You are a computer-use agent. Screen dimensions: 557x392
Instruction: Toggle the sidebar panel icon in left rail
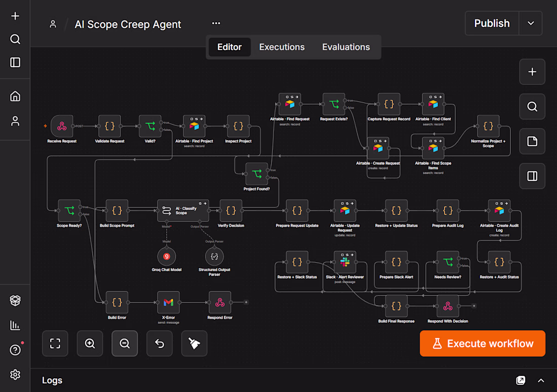(15, 62)
